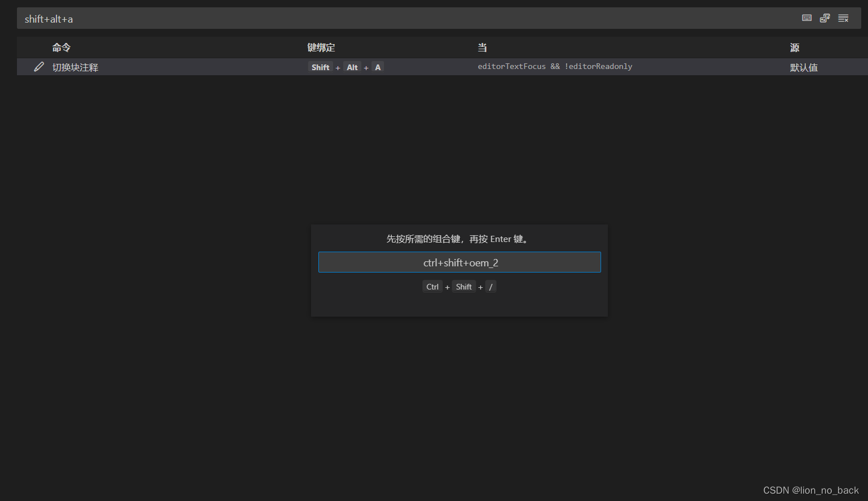Click the 键绑定 column header

(x=321, y=47)
